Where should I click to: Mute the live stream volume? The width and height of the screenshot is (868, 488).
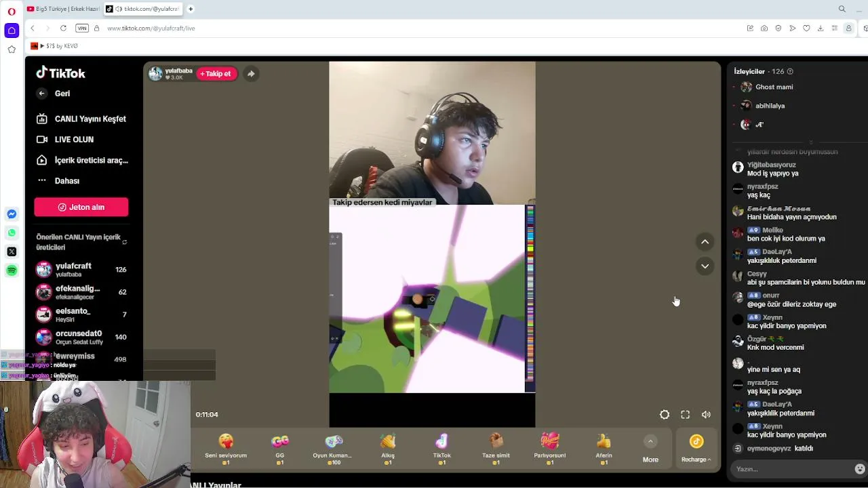[706, 415]
